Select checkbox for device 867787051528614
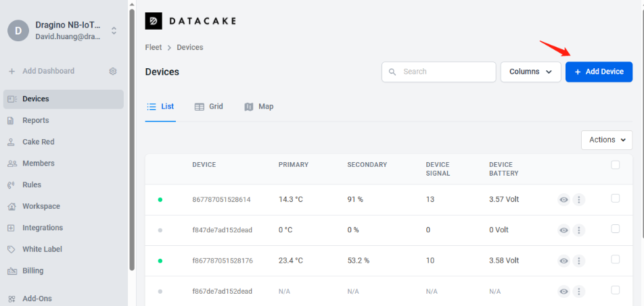644x306 pixels. point(616,198)
